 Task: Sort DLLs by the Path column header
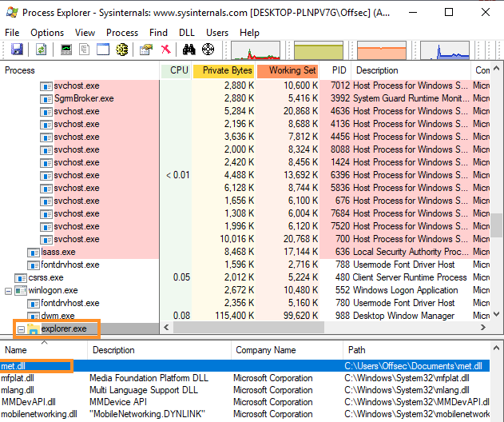pyautogui.click(x=417, y=350)
